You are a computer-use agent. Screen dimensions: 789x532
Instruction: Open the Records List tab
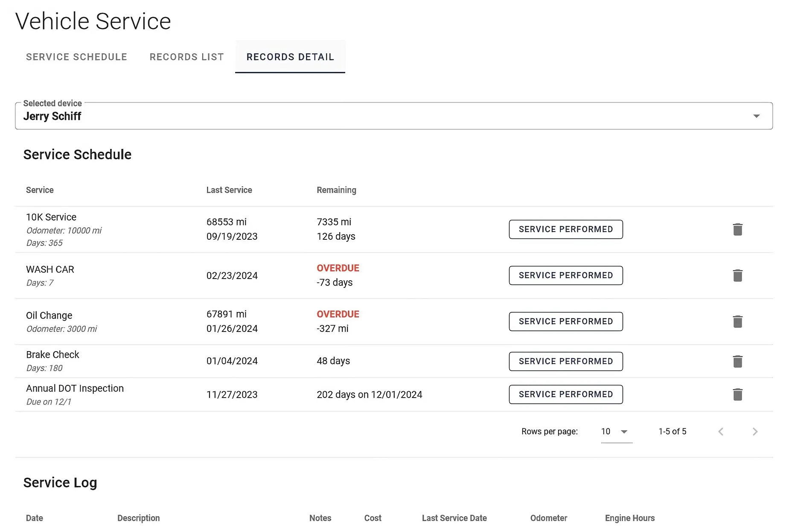point(186,57)
